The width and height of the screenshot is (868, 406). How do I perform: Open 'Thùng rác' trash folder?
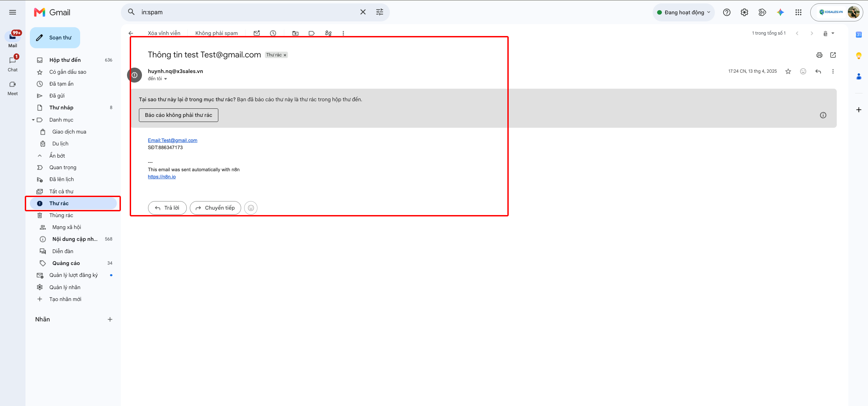(x=73, y=215)
